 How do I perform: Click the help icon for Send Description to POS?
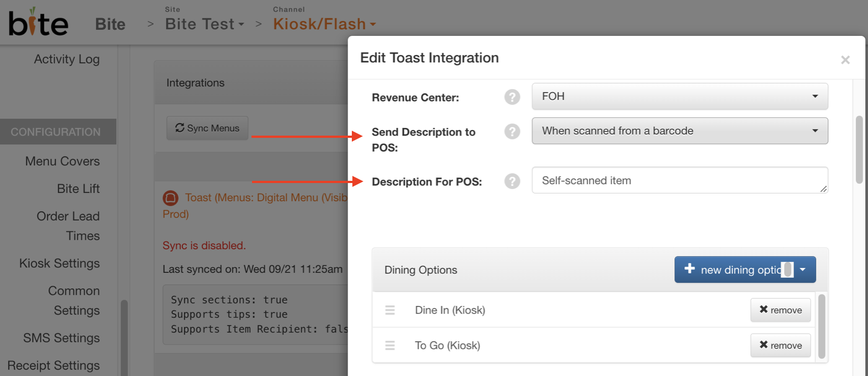[512, 131]
